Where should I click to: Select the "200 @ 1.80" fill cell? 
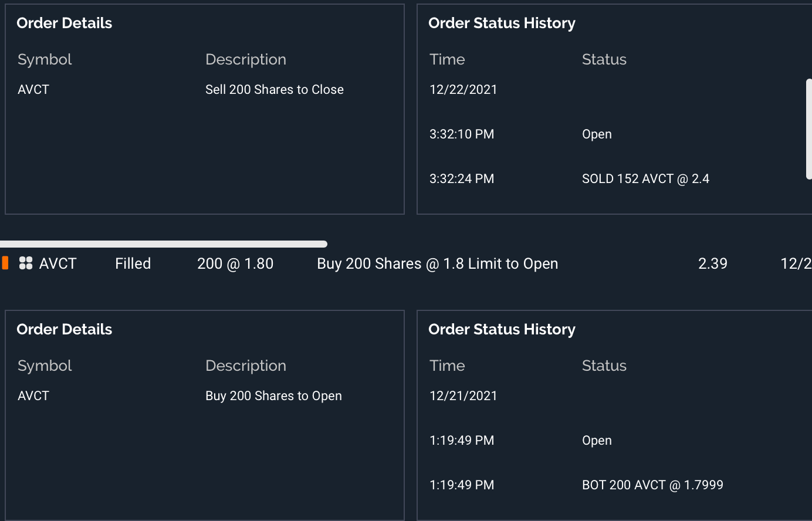(x=235, y=264)
